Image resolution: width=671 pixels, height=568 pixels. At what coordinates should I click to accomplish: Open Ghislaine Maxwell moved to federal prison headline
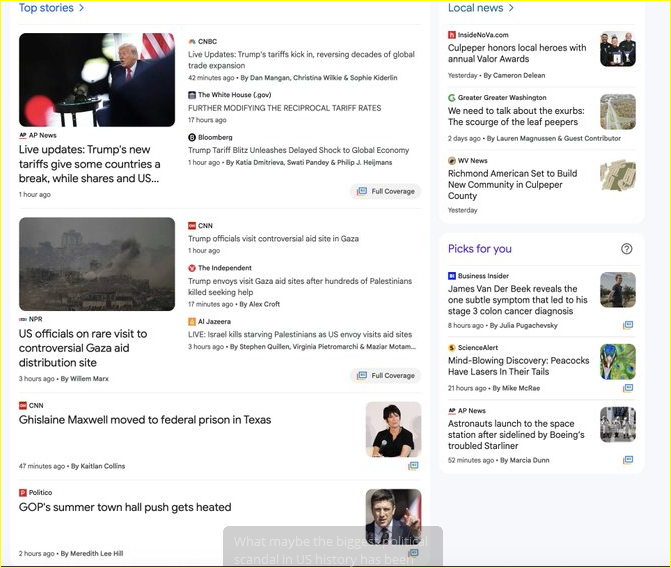click(145, 420)
